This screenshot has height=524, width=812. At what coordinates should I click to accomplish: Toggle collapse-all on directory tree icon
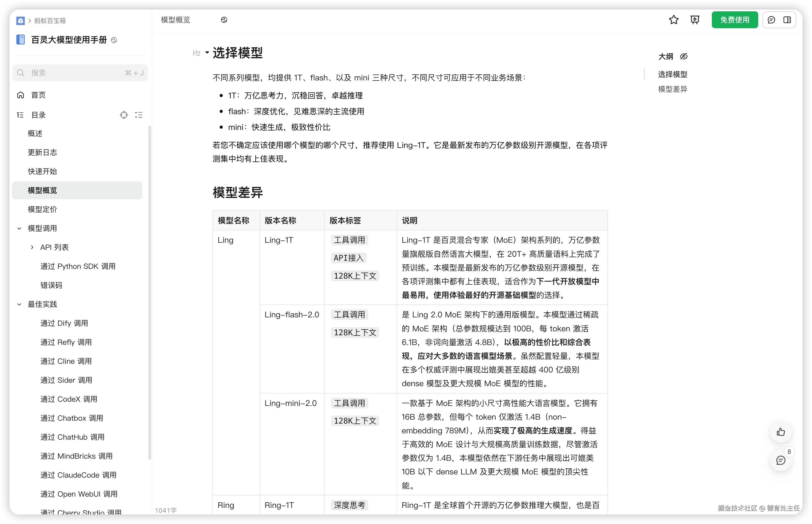tap(138, 115)
